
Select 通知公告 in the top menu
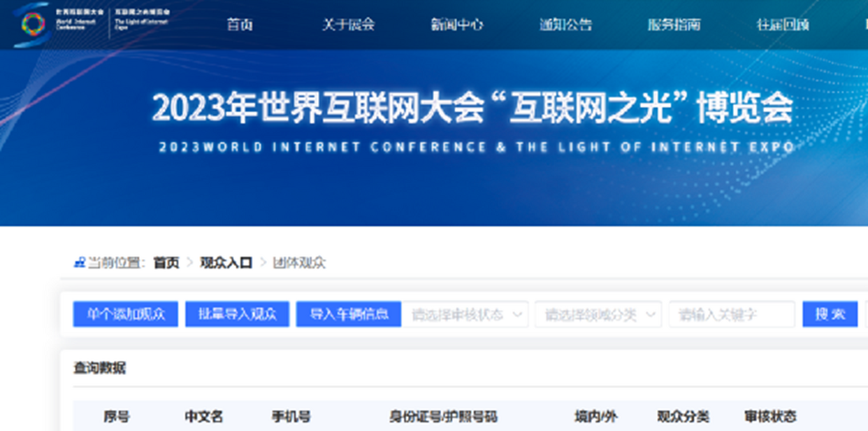(x=565, y=24)
